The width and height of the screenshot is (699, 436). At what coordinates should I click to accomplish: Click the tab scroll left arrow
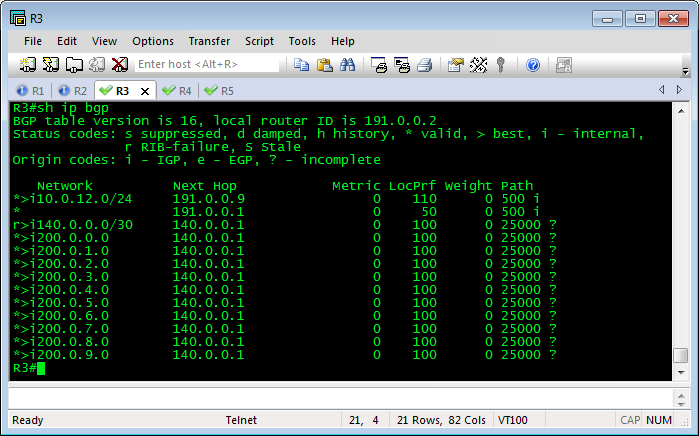click(662, 90)
